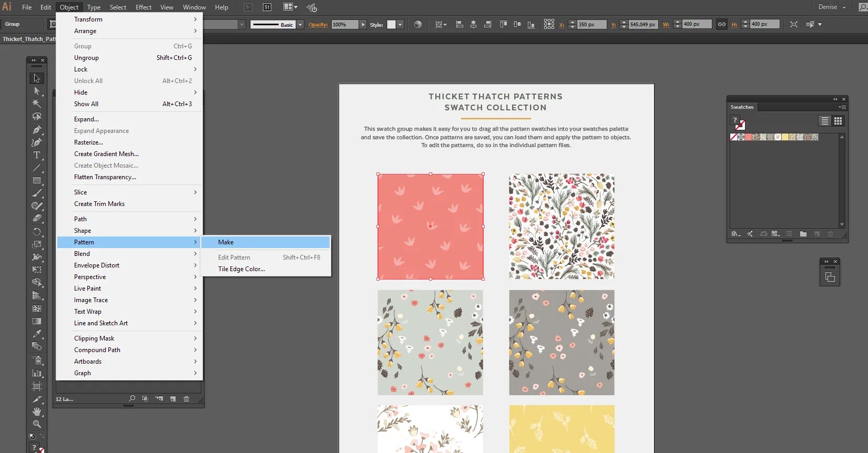
Task: Select the Direct Selection tool
Action: [36, 91]
